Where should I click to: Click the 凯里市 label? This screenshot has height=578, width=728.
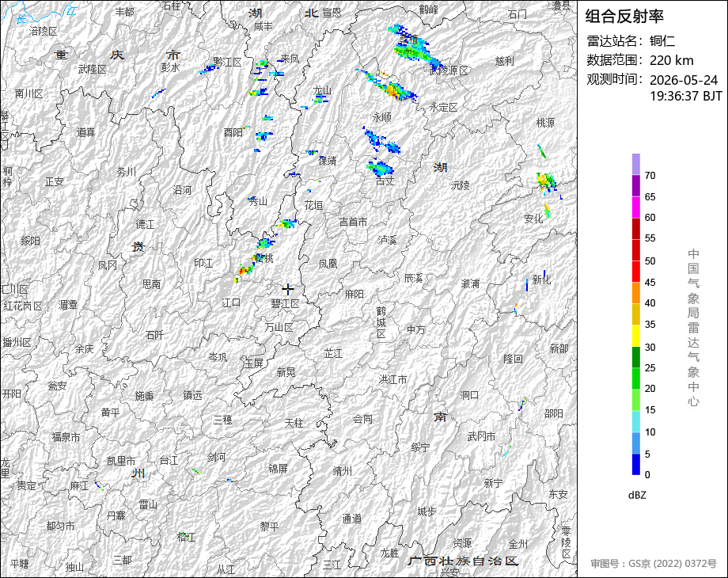click(x=121, y=461)
